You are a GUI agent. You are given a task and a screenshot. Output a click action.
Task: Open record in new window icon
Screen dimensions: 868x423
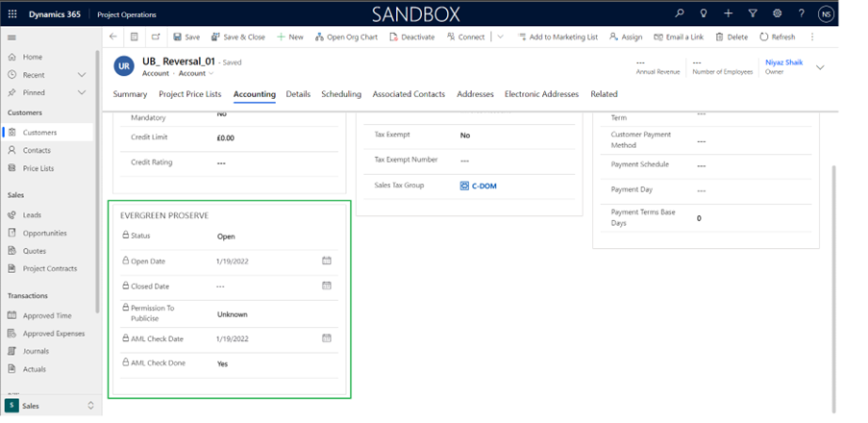pos(156,37)
